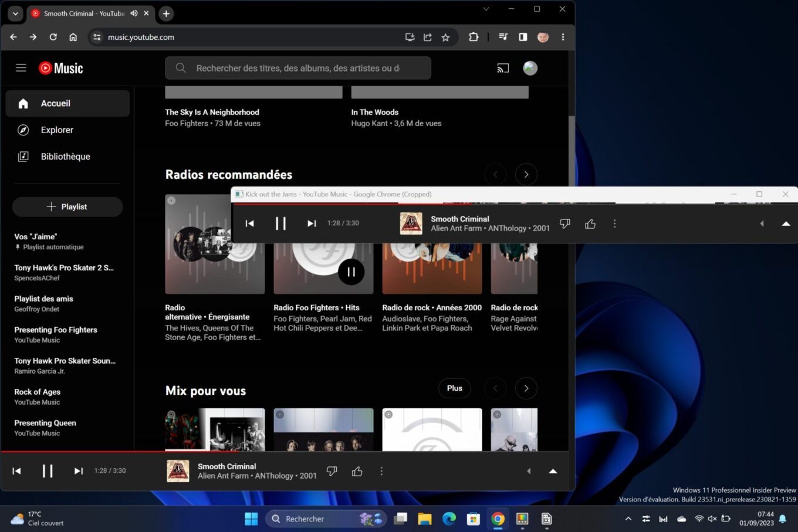Open Microsoft Edge from taskbar
This screenshot has width=798, height=532.
[449, 519]
